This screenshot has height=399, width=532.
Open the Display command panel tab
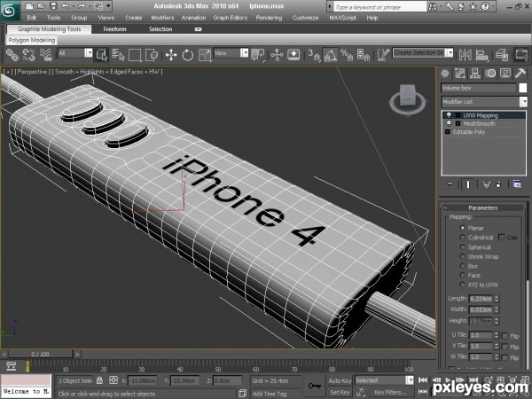(505, 74)
